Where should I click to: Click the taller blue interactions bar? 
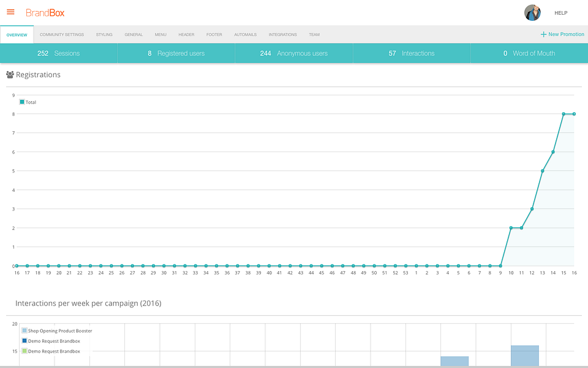click(x=525, y=356)
